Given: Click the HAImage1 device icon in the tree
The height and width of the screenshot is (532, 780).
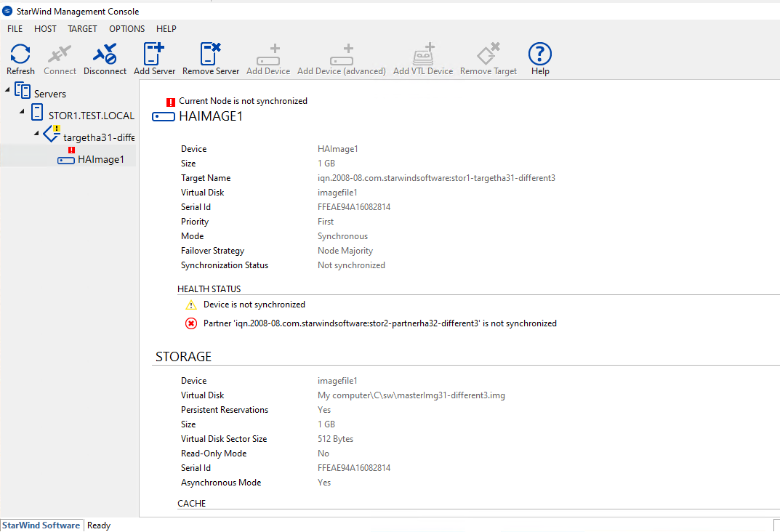Looking at the screenshot, I should (66, 160).
